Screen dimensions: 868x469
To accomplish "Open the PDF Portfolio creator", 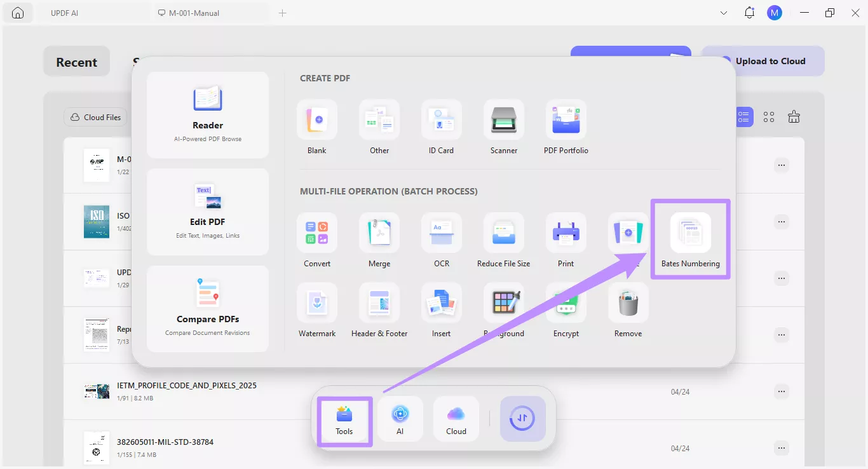I will [566, 127].
